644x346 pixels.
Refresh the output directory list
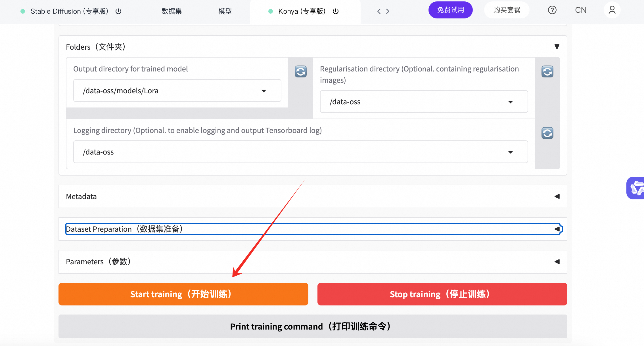tap(300, 71)
